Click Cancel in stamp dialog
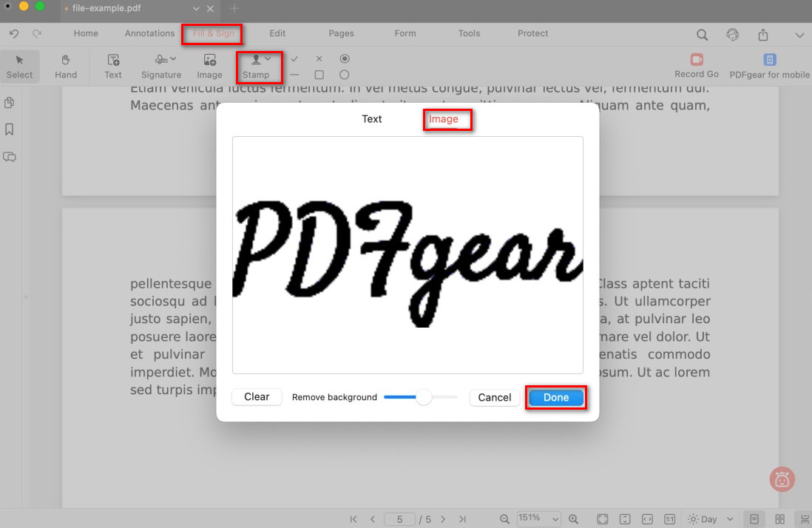 tap(495, 398)
